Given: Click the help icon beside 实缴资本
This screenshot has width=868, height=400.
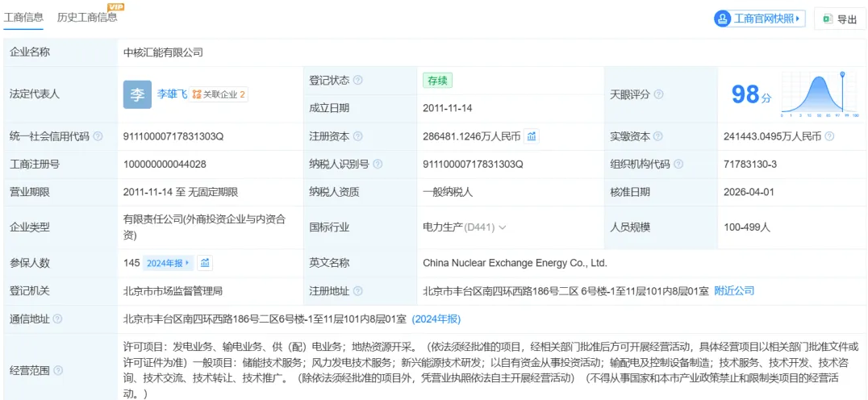Looking at the screenshot, I should (658, 136).
